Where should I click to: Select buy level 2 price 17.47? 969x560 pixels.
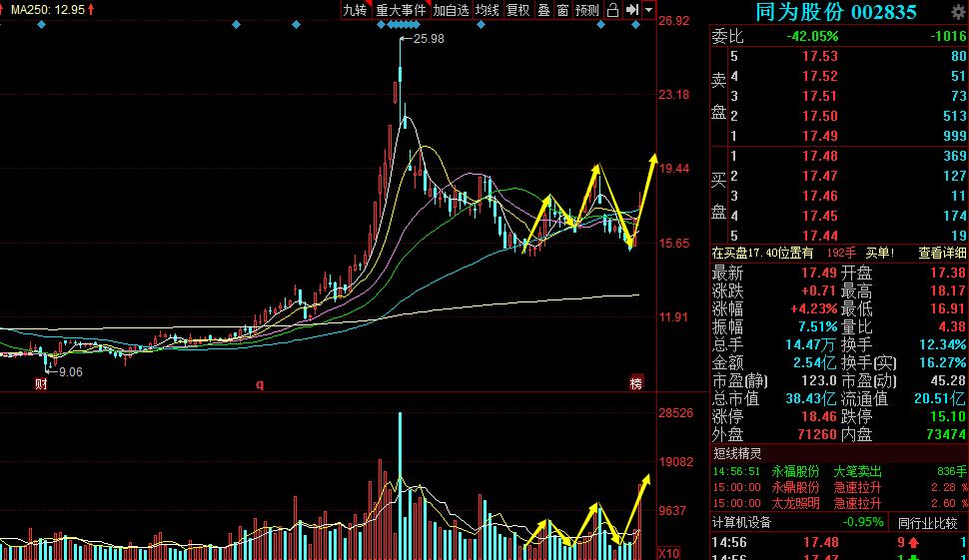tap(820, 176)
